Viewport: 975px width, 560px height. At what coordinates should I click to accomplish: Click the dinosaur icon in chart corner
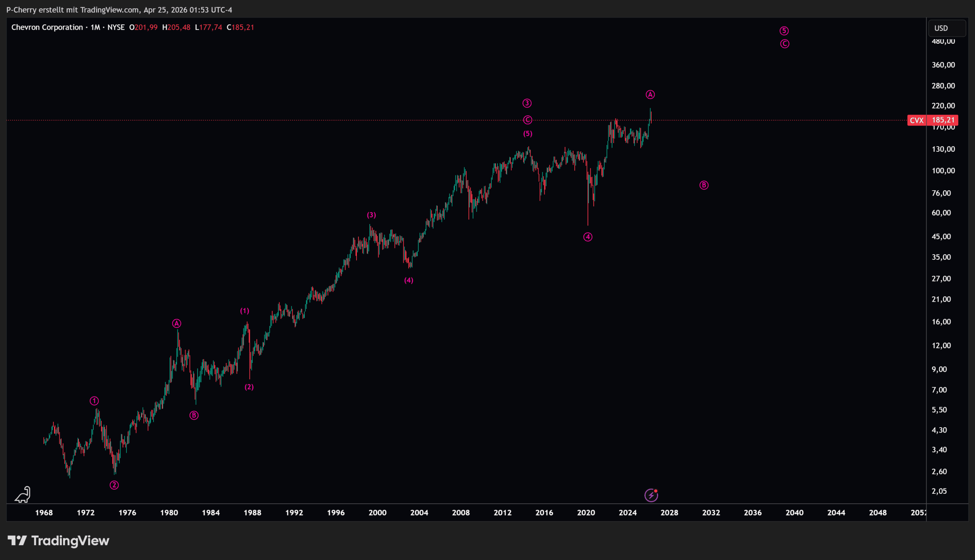point(23,495)
